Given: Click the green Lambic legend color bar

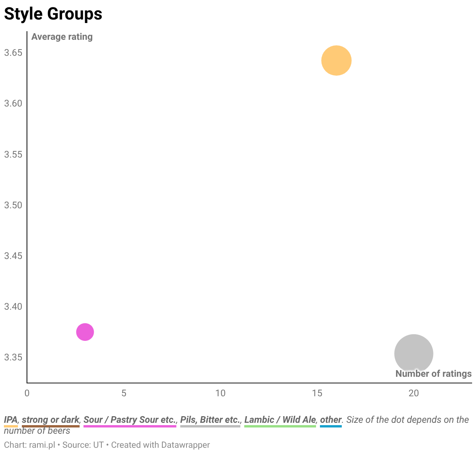Looking at the screenshot, I should (x=280, y=426).
